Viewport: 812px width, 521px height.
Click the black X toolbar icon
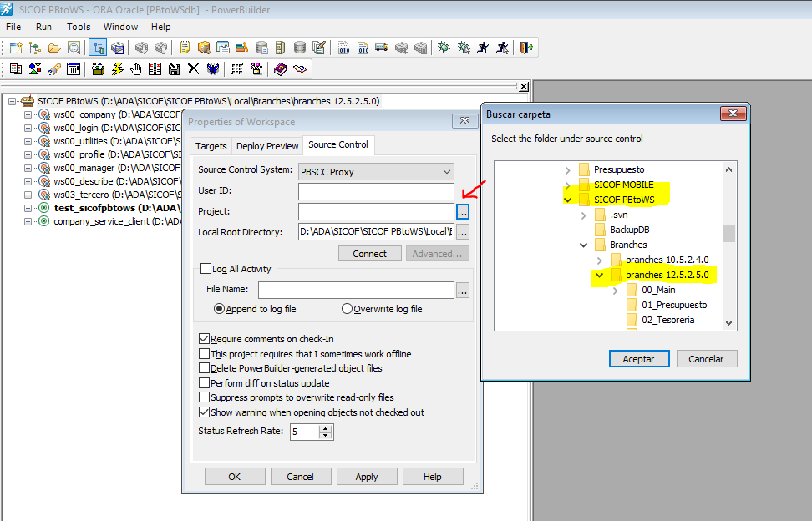click(x=193, y=69)
